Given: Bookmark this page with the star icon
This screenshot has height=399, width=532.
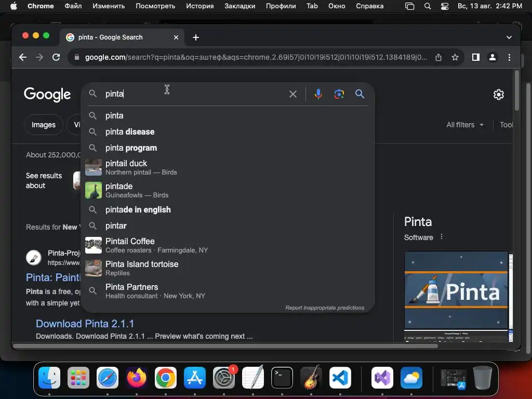Looking at the screenshot, I should (x=455, y=57).
